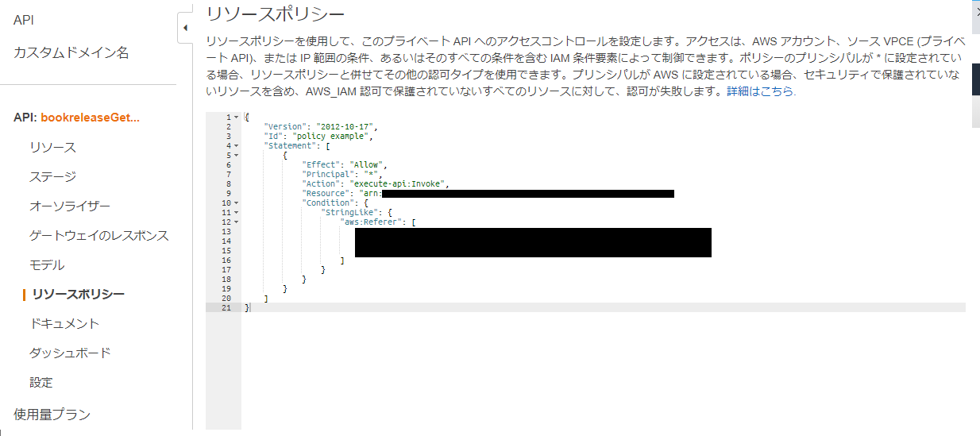The height and width of the screenshot is (436, 980).
Task: Click the "Version": "2012-10-17" line
Action: (x=322, y=126)
